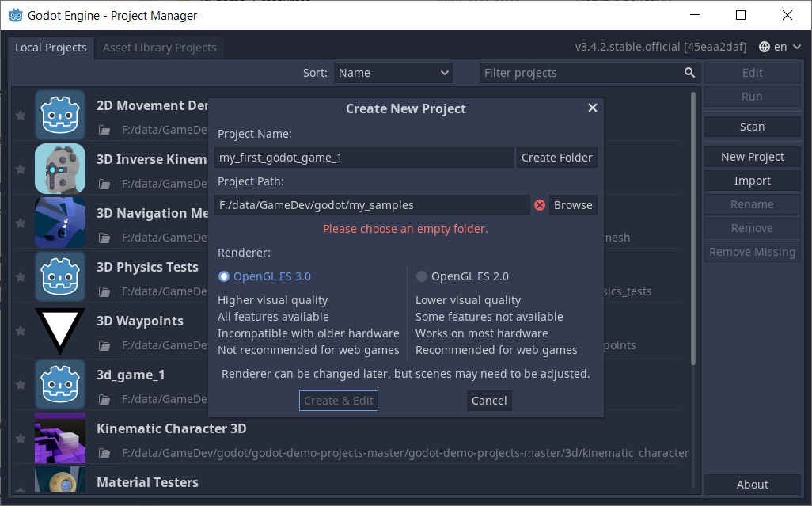Switch to Asset Library Projects tab
The height and width of the screenshot is (506, 812).
[x=160, y=48]
